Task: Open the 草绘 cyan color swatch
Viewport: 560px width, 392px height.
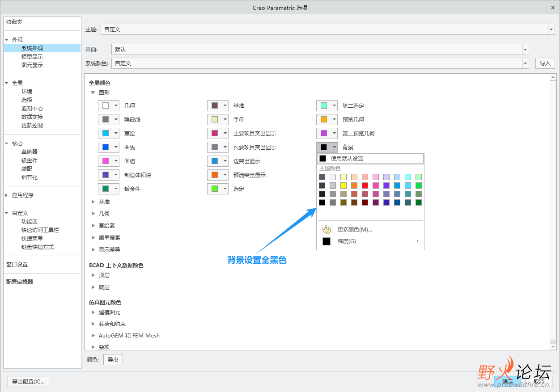Action: coord(109,134)
